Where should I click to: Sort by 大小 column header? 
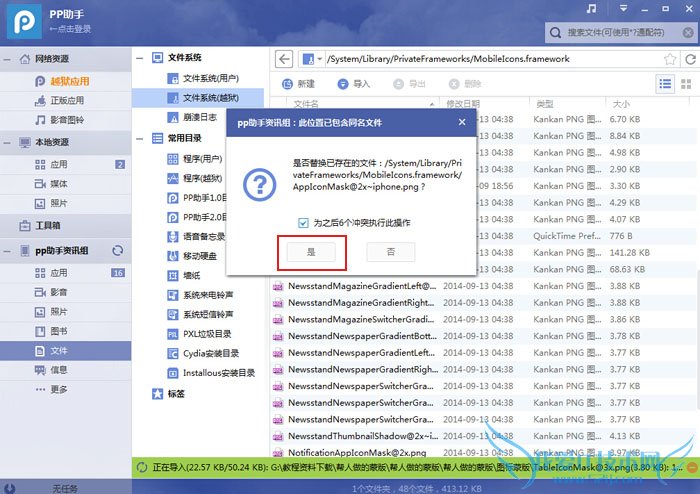(621, 104)
